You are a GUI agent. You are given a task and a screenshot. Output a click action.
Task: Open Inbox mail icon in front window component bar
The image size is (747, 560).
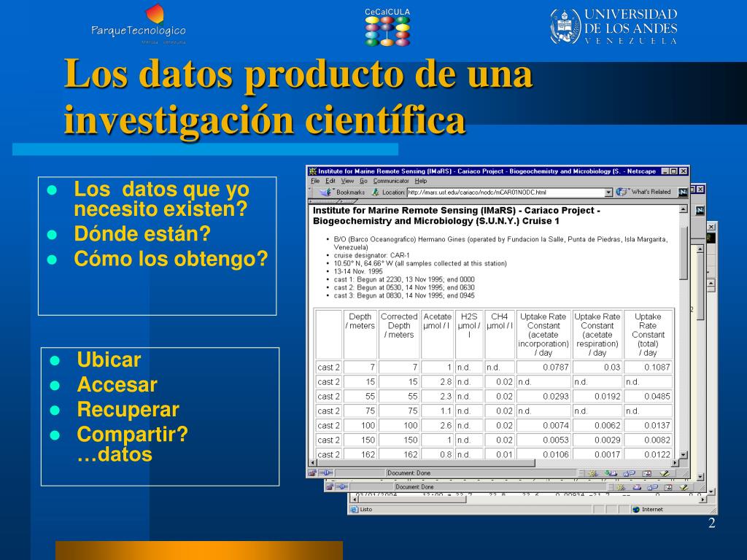[611, 473]
